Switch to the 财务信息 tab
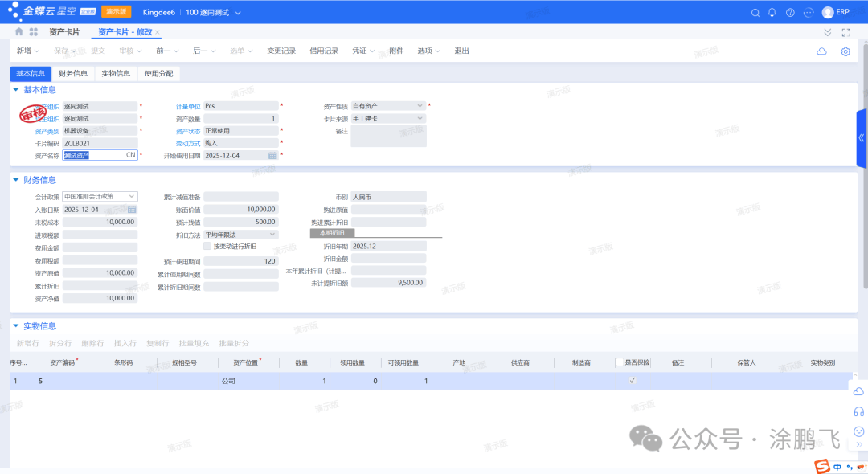Screen dimensions: 868x474 tap(73, 73)
